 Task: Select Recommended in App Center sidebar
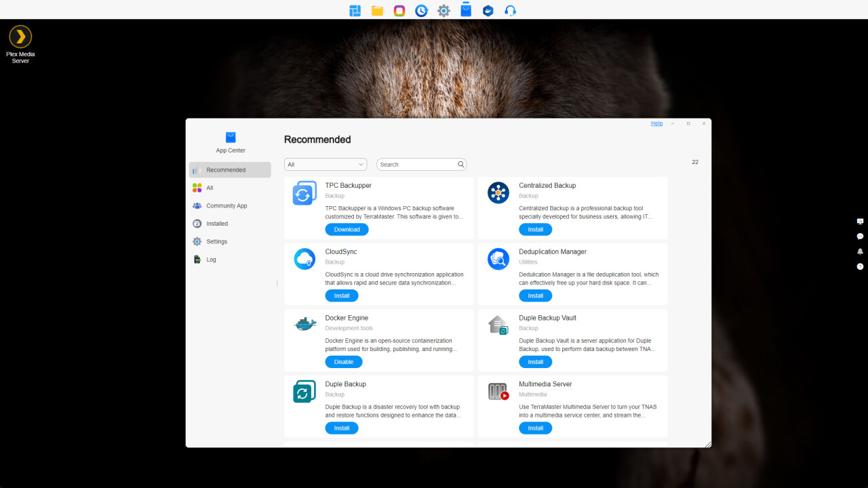[230, 170]
